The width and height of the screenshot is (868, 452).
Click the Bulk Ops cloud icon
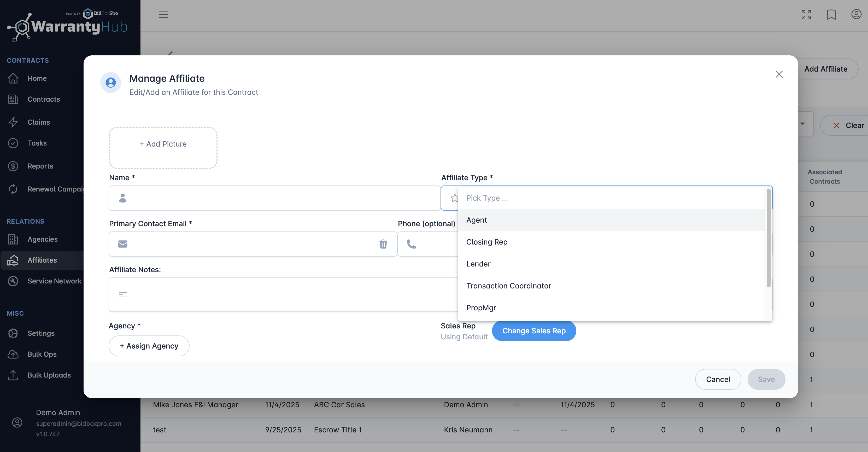click(13, 354)
